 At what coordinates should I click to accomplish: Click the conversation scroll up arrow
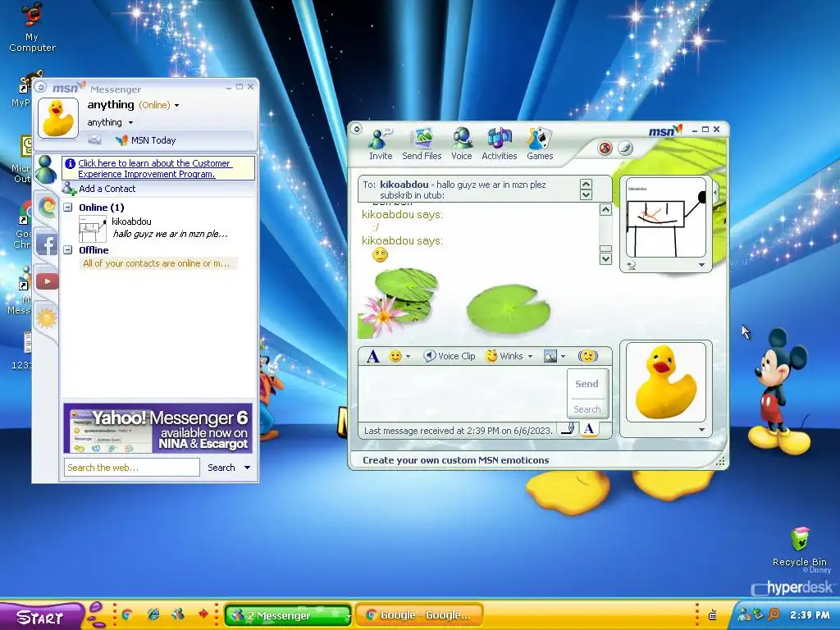point(606,209)
